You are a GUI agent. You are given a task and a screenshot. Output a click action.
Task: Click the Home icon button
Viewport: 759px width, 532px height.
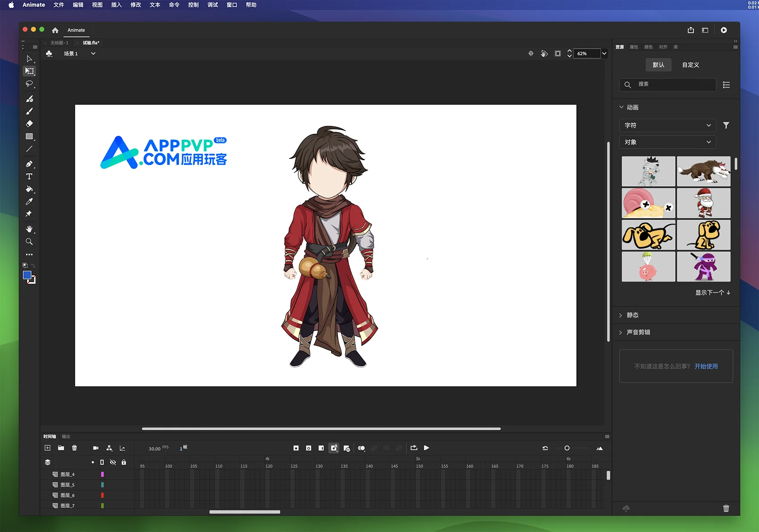tap(55, 30)
